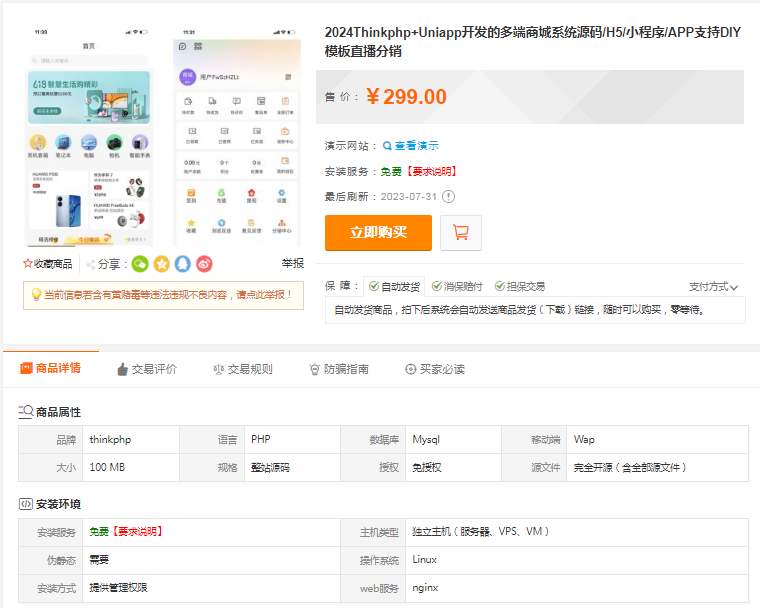
Task: Open the 举报 report link
Action: [x=292, y=264]
